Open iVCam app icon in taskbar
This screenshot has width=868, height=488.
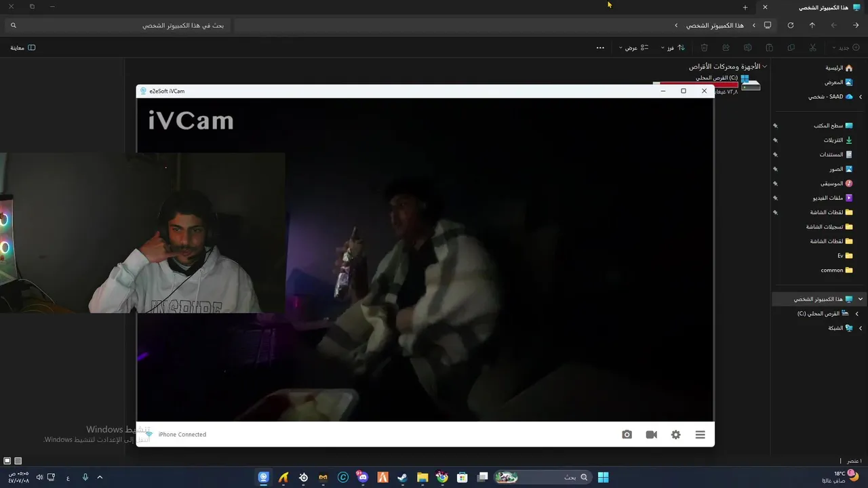pos(264,477)
